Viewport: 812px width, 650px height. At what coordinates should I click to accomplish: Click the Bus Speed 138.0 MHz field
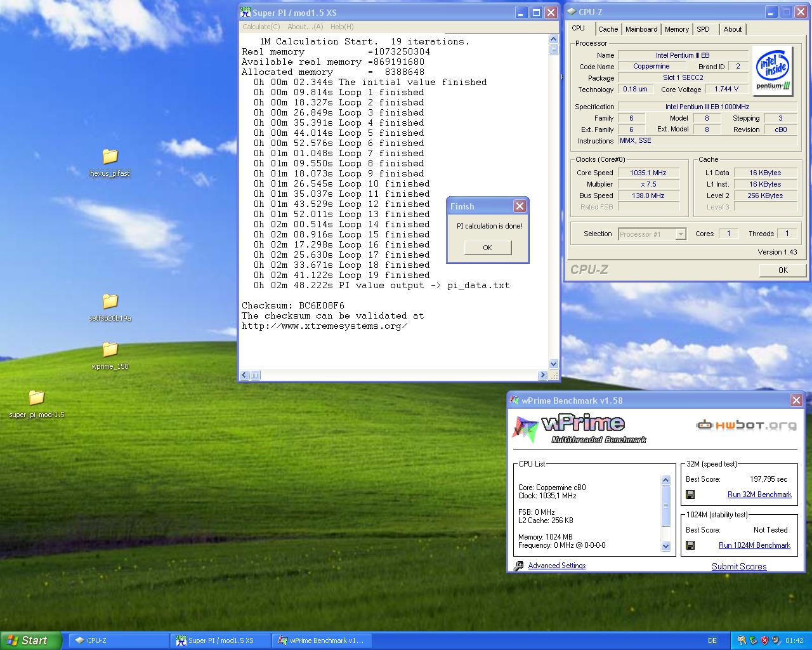[648, 196]
